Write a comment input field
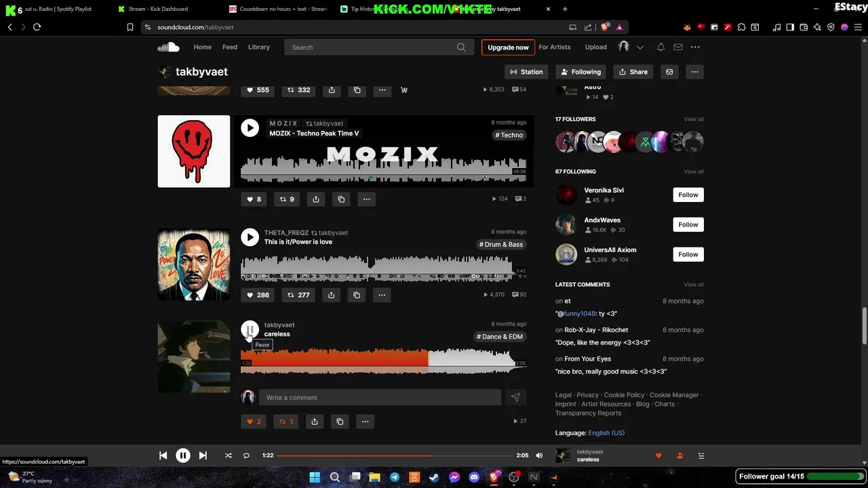Viewport: 868px width, 488px height. pyautogui.click(x=380, y=398)
